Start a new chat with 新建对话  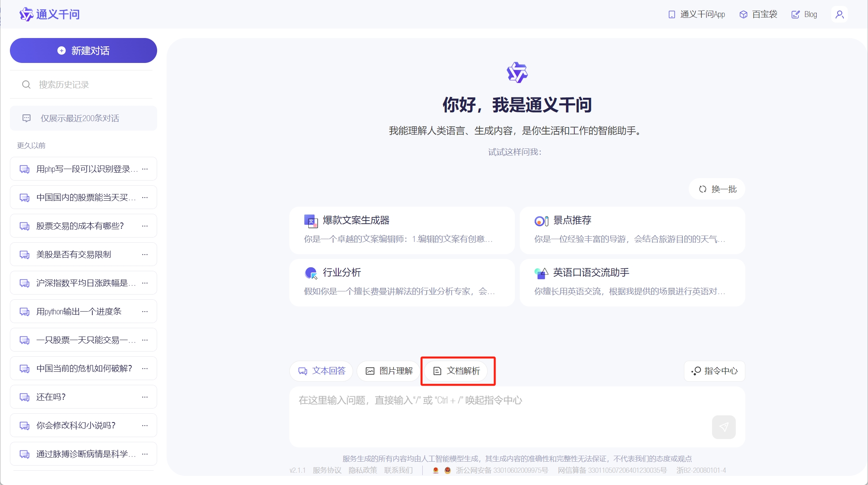tap(84, 50)
